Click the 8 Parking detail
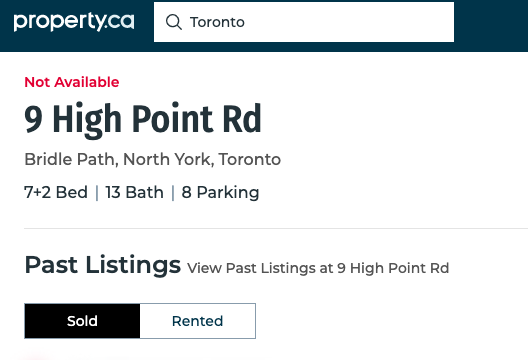The width and height of the screenshot is (528, 360). point(221,193)
